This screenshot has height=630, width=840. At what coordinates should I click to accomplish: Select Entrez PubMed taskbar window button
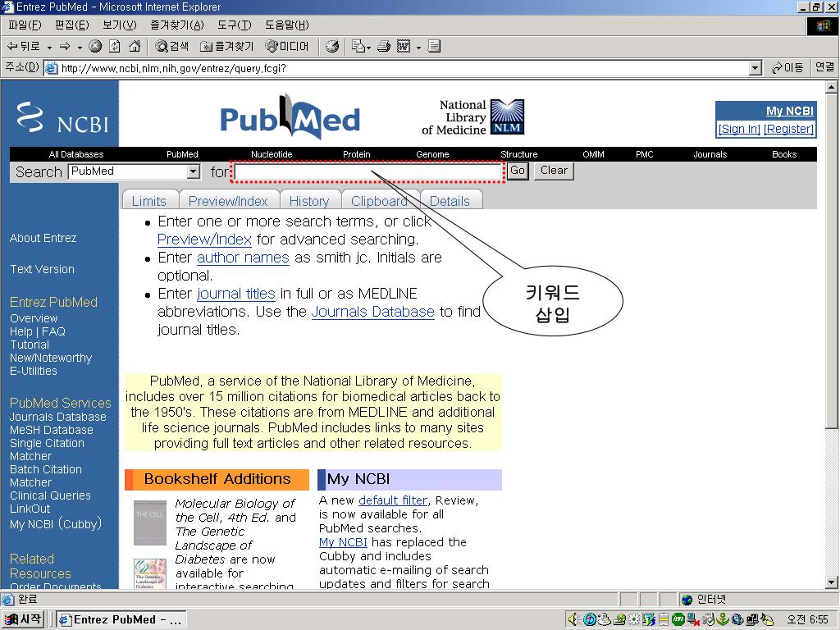(121, 620)
